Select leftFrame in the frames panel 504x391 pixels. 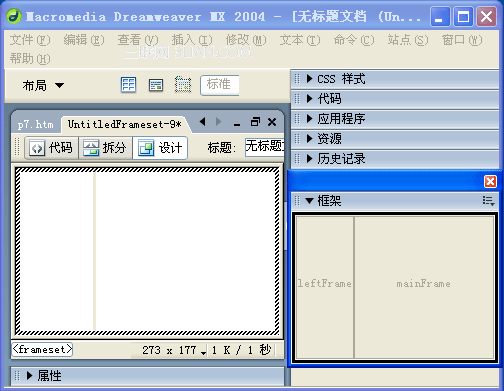point(325,287)
